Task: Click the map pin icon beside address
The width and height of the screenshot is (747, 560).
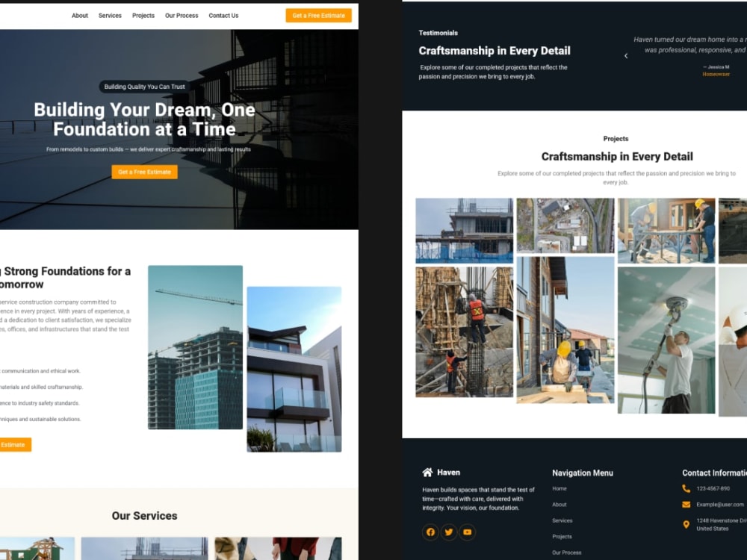Action: pyautogui.click(x=686, y=524)
